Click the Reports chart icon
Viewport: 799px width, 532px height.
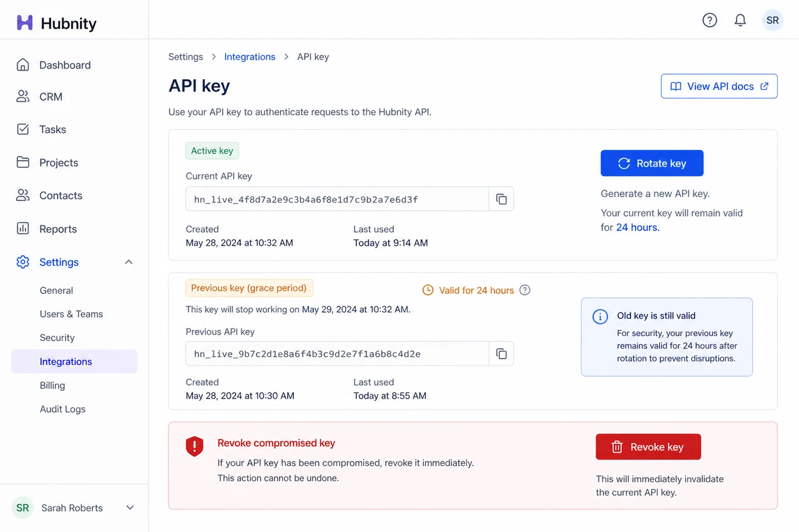pos(23,229)
